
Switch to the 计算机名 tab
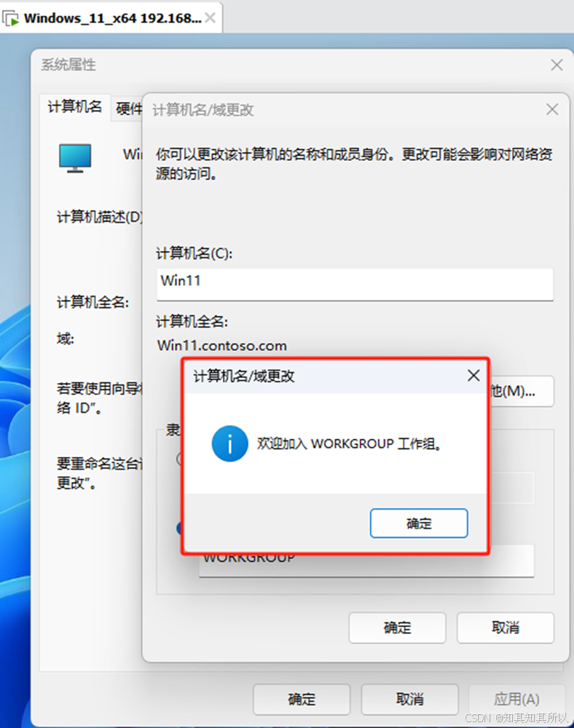coord(75,107)
